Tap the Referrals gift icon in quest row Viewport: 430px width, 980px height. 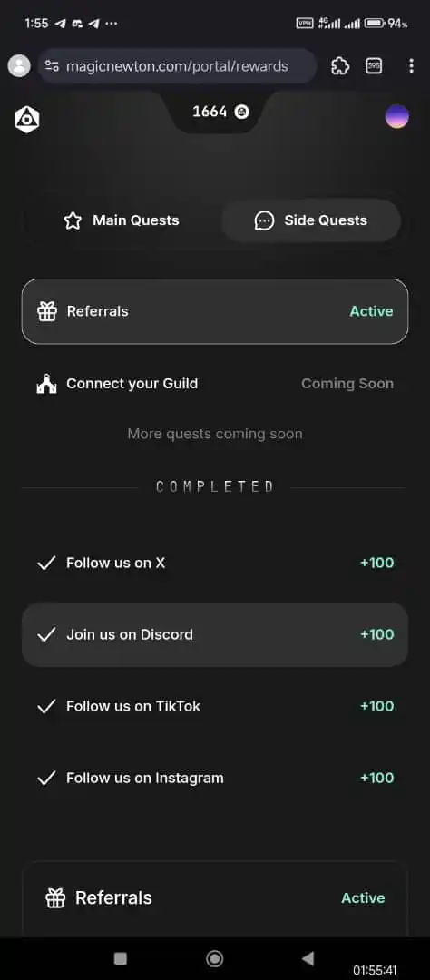point(47,311)
